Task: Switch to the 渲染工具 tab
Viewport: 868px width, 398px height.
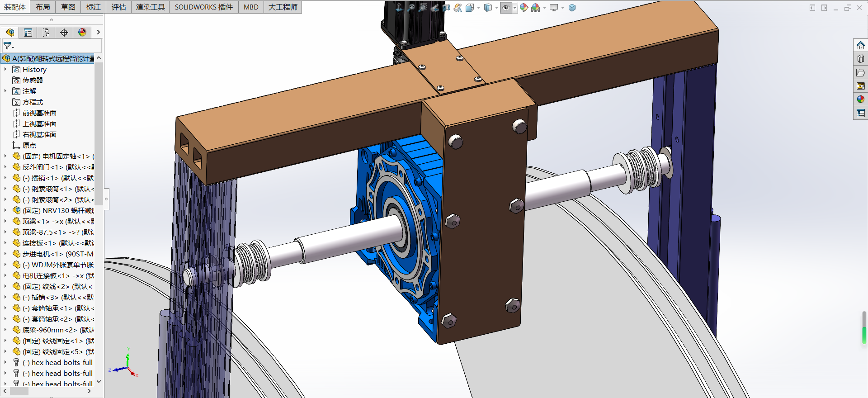Action: [151, 7]
